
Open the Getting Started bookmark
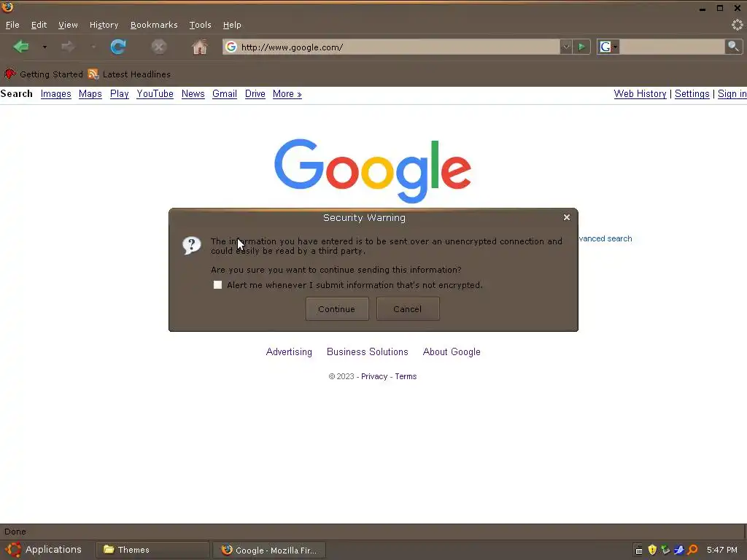[43, 74]
